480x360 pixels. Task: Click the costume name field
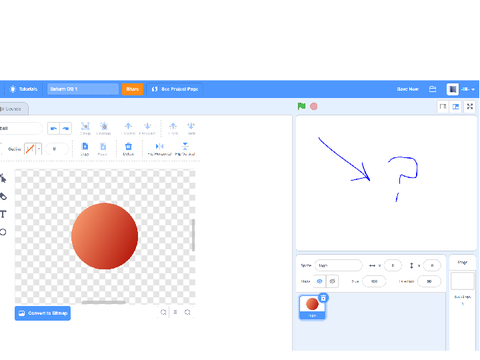click(20, 128)
